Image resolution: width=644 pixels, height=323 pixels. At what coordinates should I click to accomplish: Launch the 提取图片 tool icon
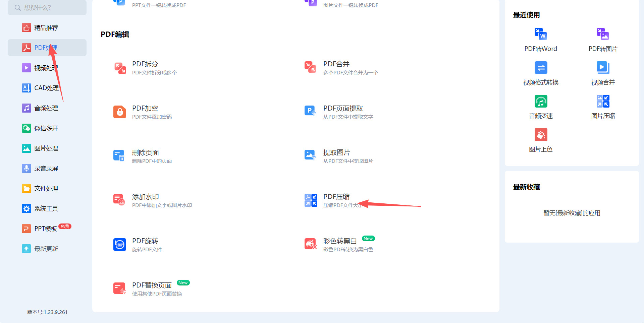click(x=311, y=155)
